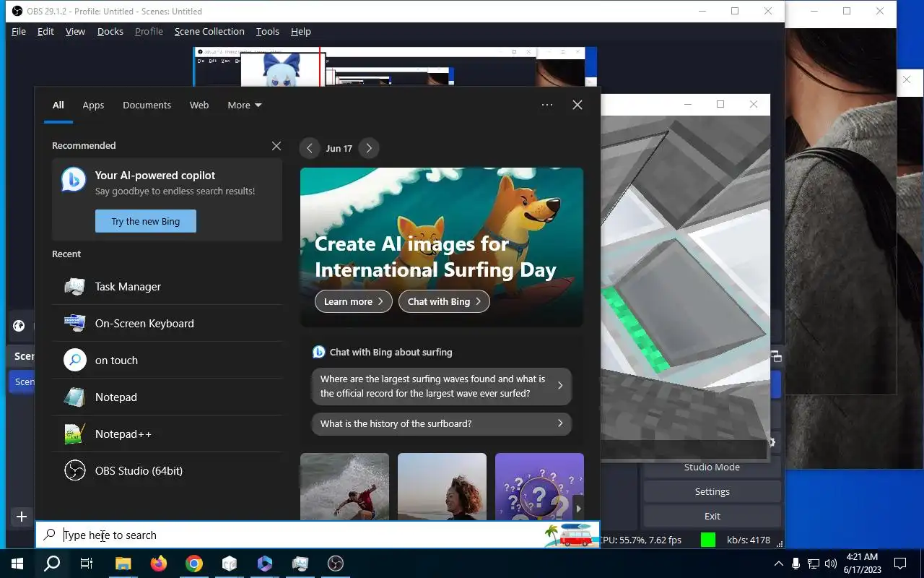Show hidden system tray icons

pyautogui.click(x=778, y=564)
